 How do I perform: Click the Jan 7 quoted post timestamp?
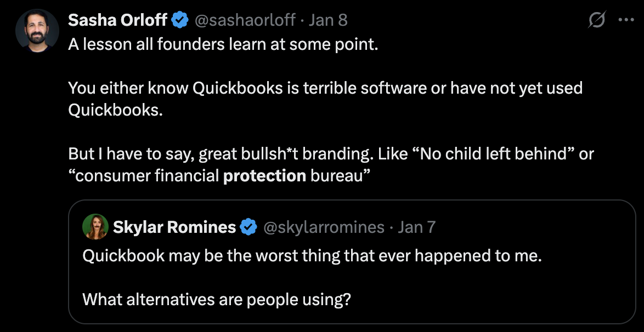[416, 227]
